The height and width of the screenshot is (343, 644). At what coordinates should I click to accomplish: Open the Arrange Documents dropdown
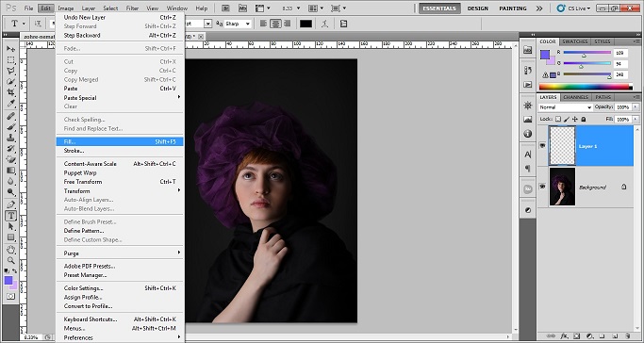(x=316, y=8)
